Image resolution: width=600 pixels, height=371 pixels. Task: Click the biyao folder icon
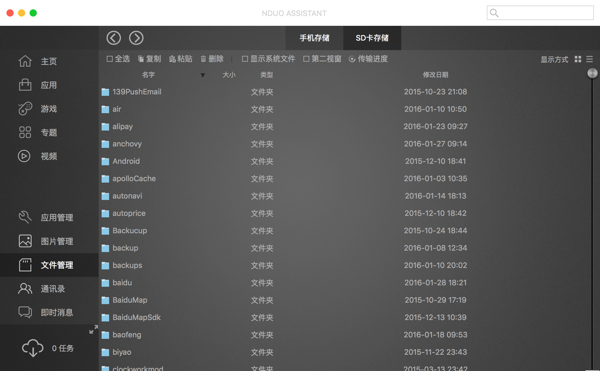click(x=105, y=352)
